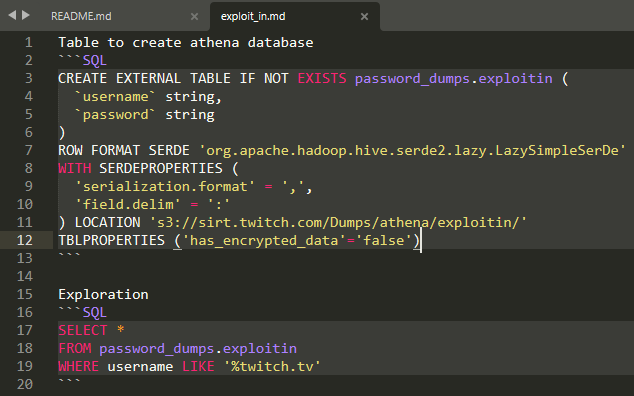Click the EXISTS keyword on line 3
634x396 pixels.
coord(322,78)
